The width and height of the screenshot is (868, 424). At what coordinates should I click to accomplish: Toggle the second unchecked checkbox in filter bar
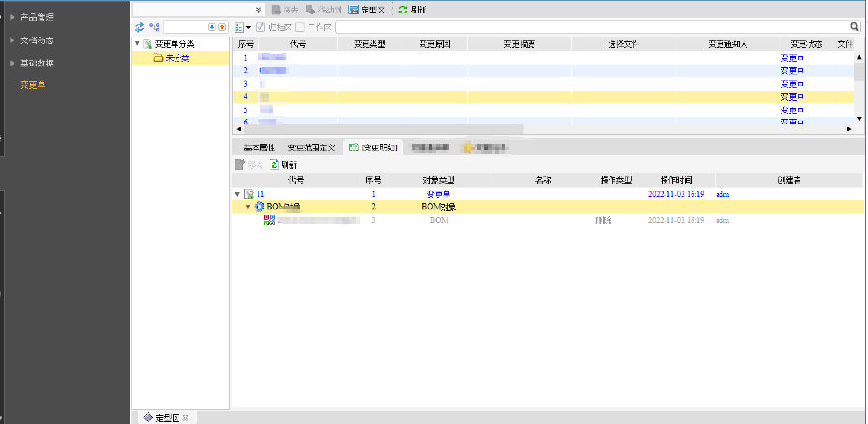pyautogui.click(x=300, y=27)
